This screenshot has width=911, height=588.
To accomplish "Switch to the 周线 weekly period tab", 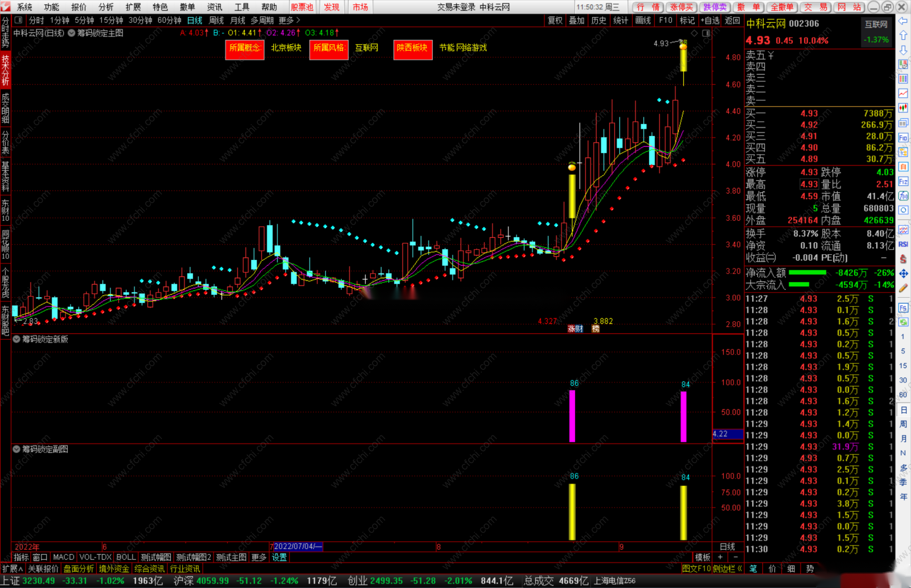I will point(216,20).
